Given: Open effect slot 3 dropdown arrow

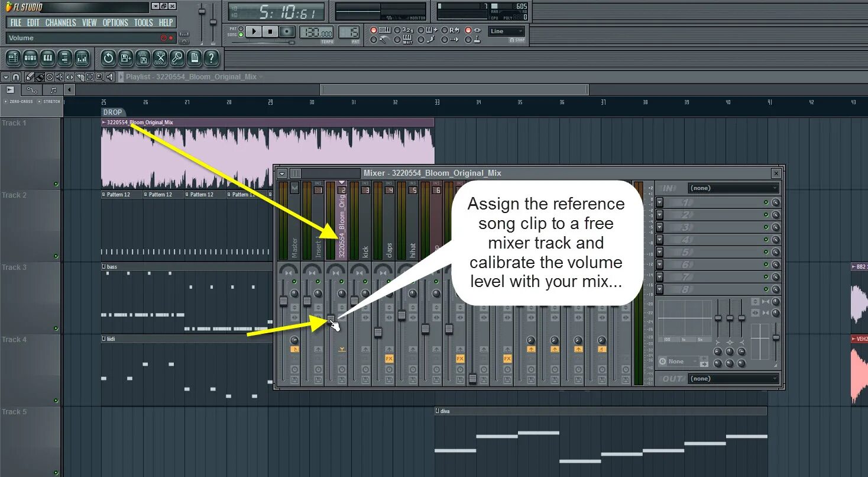Looking at the screenshot, I should pos(660,227).
